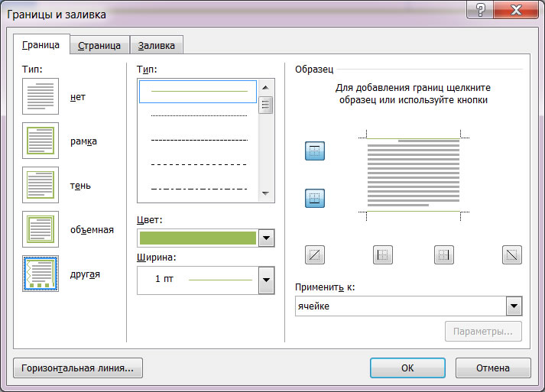
Task: Click the green color swatch field
Action: tap(198, 238)
